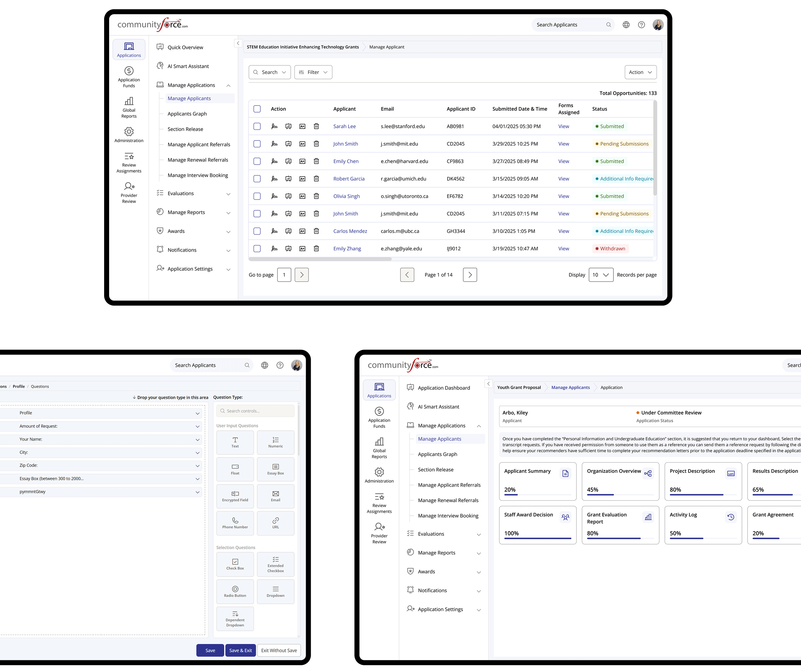801x672 pixels.
Task: Click the Save & Exit button
Action: click(240, 650)
